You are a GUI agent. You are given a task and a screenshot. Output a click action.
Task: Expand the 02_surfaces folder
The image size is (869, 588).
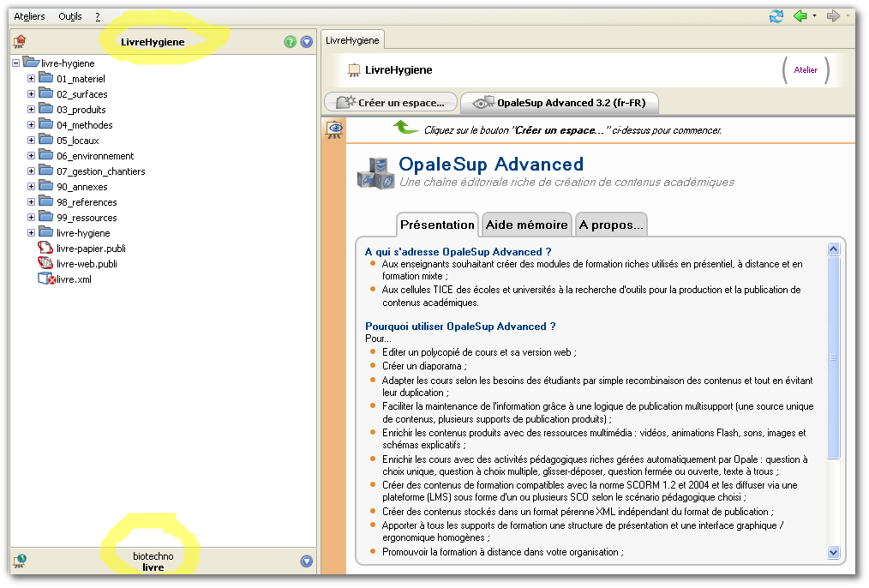(31, 94)
